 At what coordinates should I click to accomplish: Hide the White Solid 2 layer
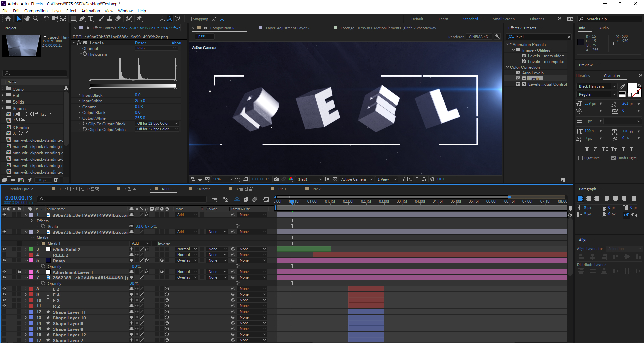(x=4, y=249)
